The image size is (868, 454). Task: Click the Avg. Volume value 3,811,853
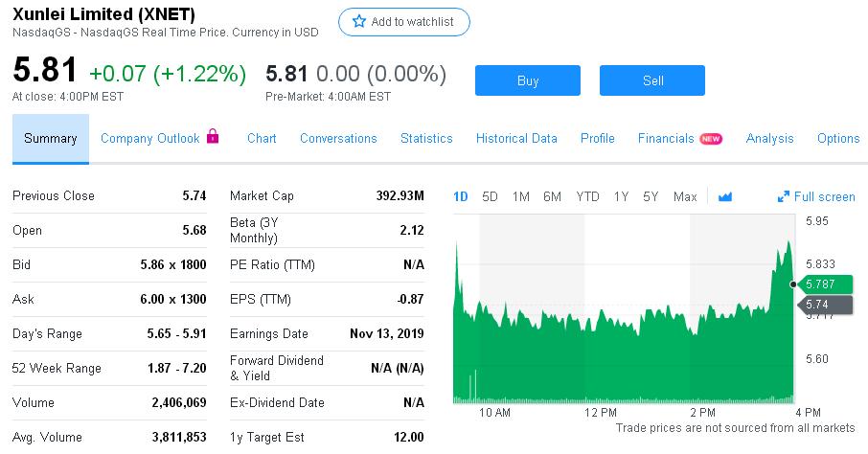click(x=179, y=438)
